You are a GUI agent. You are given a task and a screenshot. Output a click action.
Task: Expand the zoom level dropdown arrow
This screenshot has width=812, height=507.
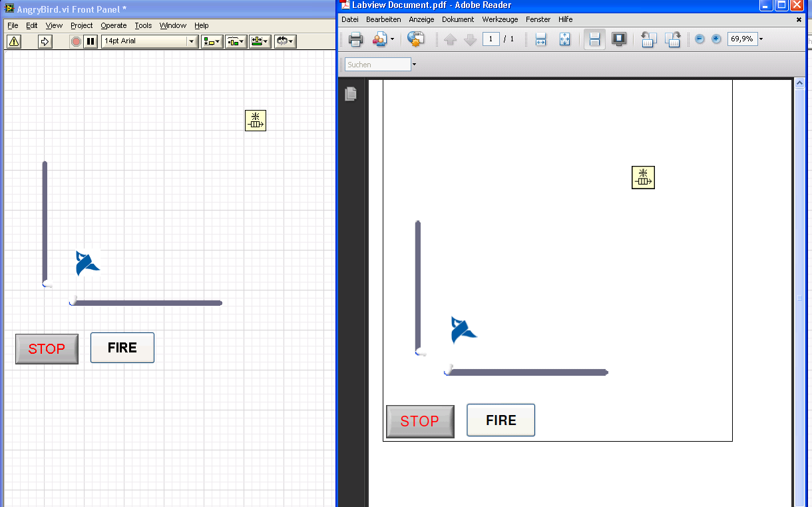tap(761, 39)
